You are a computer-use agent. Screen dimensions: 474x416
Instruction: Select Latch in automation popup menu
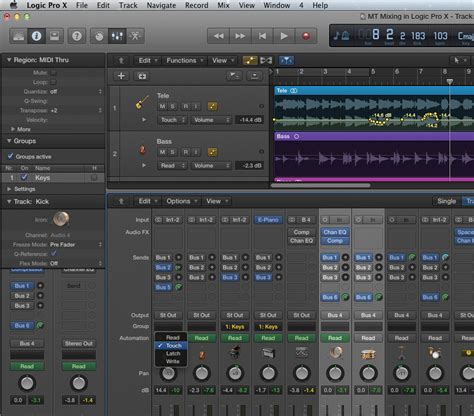point(171,353)
